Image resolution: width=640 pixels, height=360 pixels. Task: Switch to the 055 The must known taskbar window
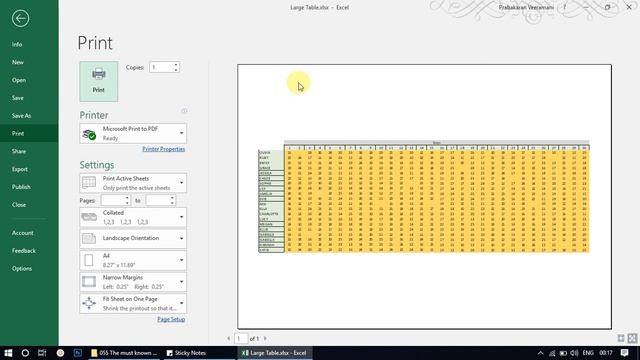(x=124, y=353)
